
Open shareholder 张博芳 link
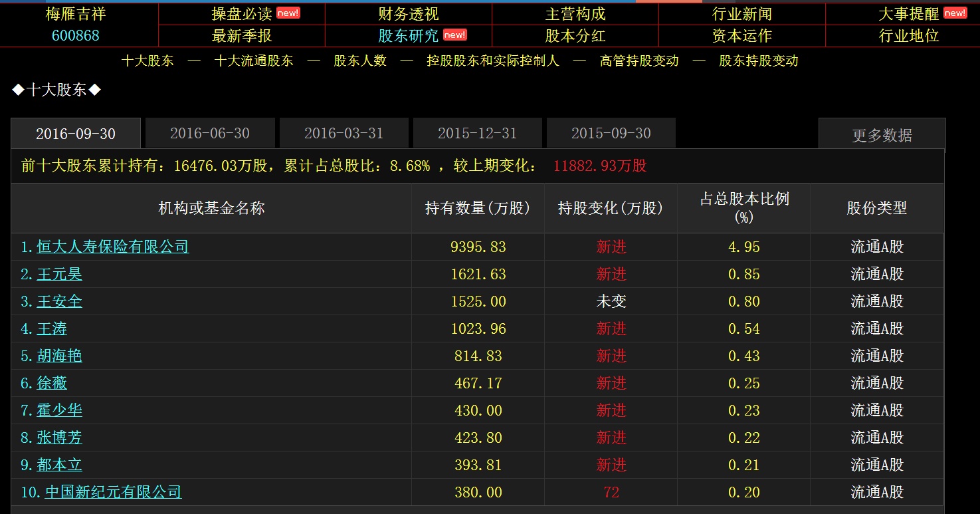point(59,438)
